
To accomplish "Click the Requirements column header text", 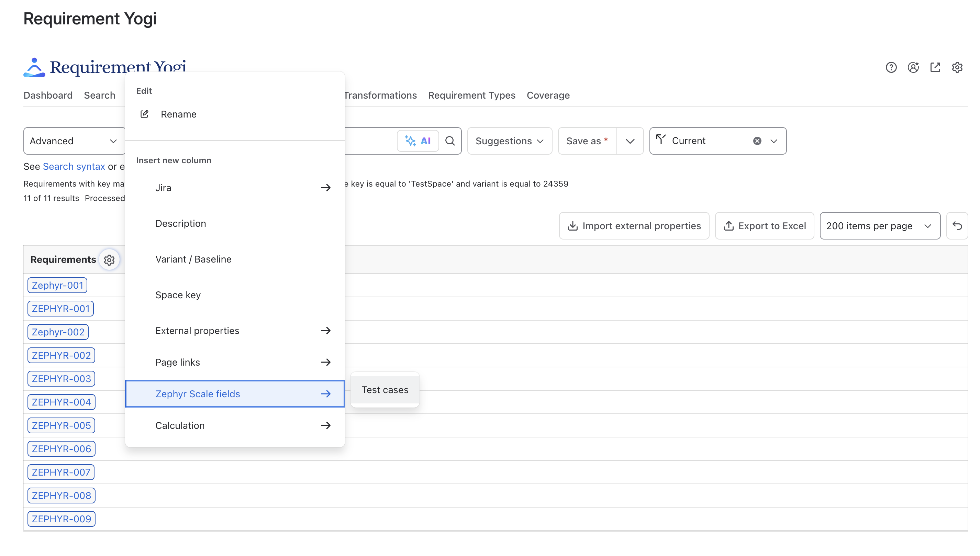I will point(63,260).
